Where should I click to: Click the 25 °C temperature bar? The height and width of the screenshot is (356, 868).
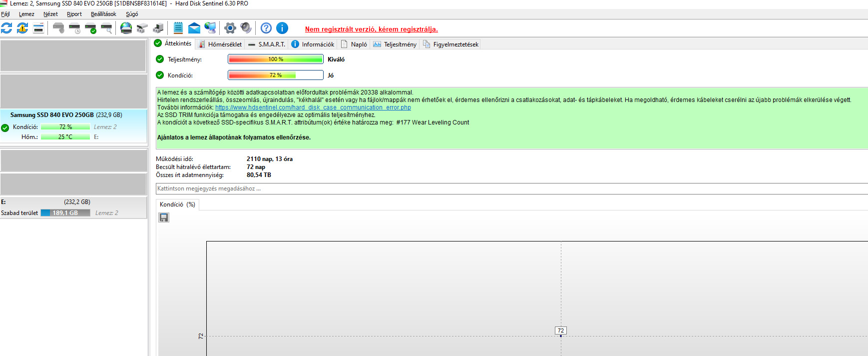(65, 137)
